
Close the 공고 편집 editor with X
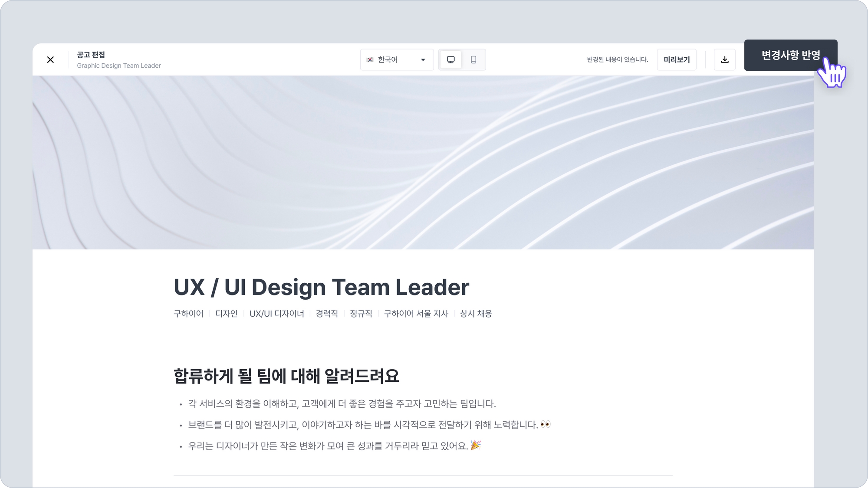50,60
